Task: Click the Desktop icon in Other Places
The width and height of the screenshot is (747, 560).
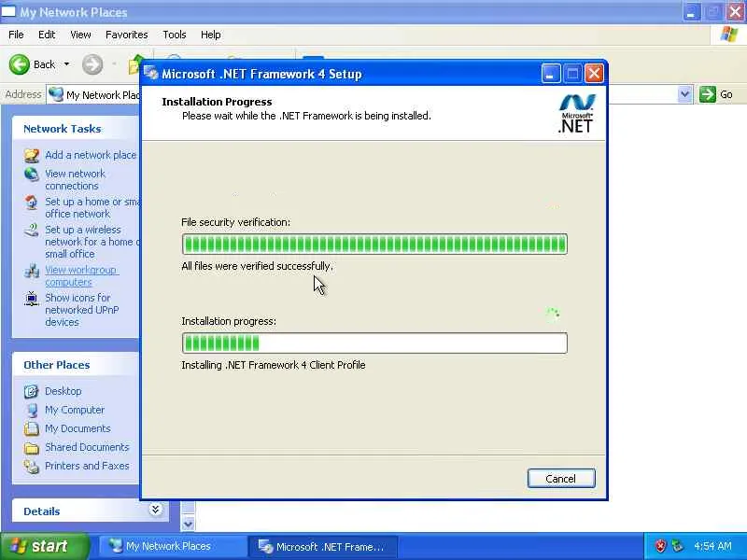Action: (x=32, y=391)
